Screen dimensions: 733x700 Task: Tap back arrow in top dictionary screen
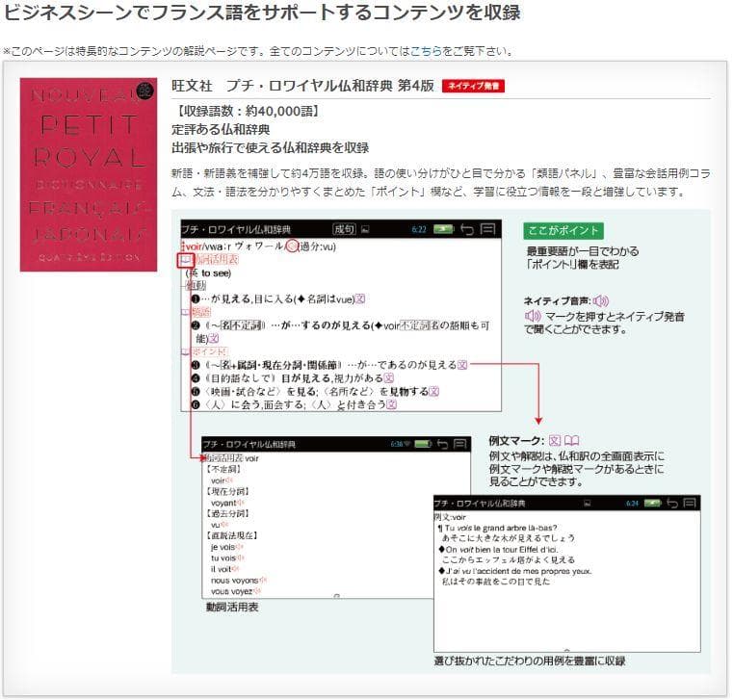(466, 229)
